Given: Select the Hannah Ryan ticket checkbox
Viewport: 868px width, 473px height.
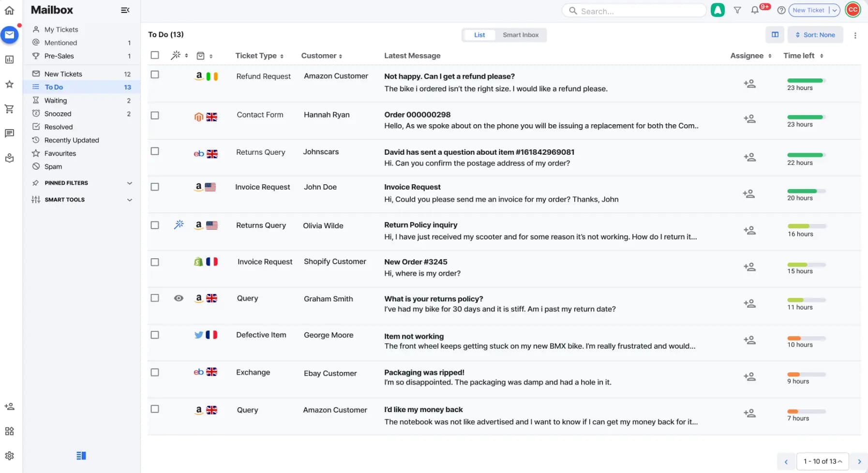Looking at the screenshot, I should [x=155, y=116].
